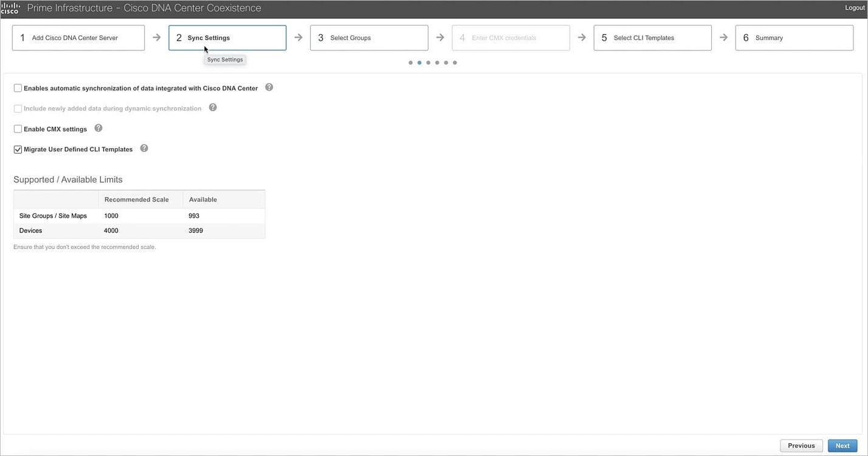
Task: Tick the Enable CMX settings checkbox
Action: pos(18,129)
